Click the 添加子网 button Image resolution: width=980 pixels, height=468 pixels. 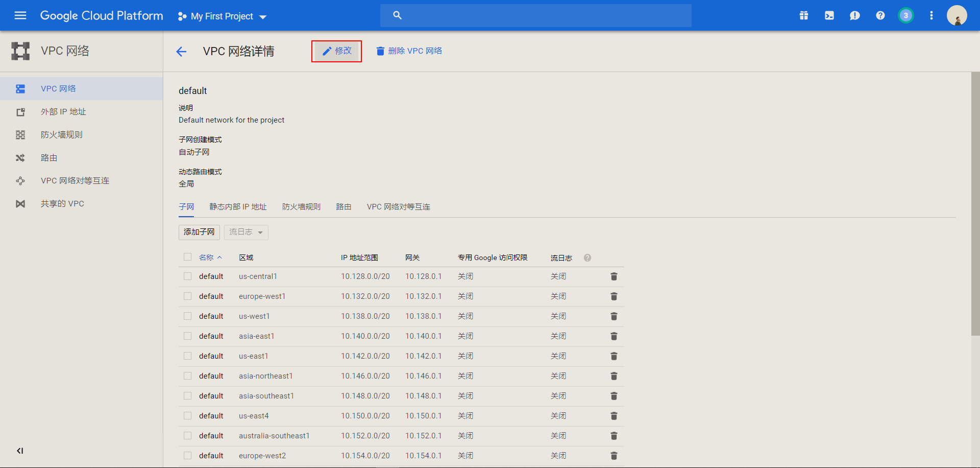pos(199,232)
